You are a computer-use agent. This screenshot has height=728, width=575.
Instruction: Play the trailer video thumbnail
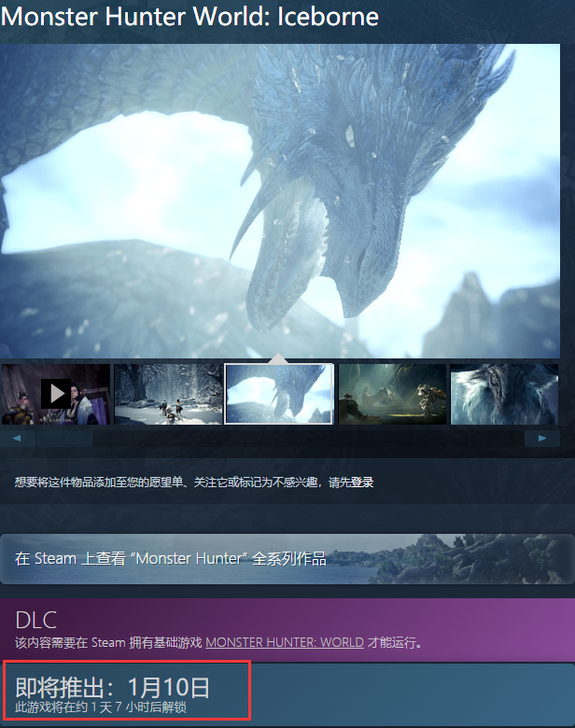pos(56,394)
